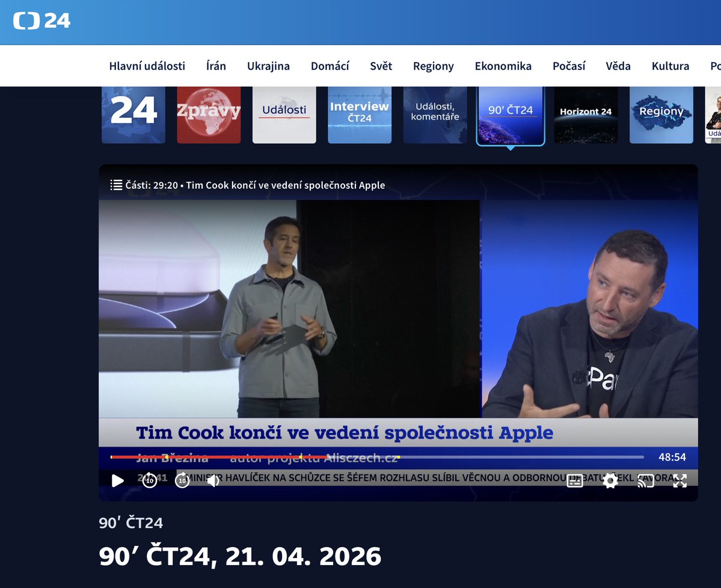The height and width of the screenshot is (588, 721).
Task: Click chapter title "Tim Cook končí ve vedení společnosti Apple"
Action: coord(286,185)
